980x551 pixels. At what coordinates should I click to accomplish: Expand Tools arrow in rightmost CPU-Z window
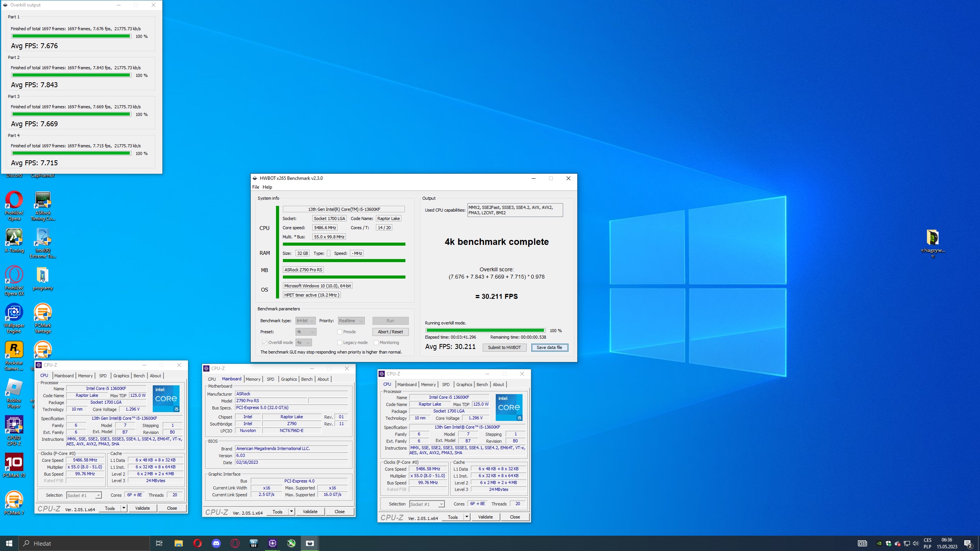[467, 517]
